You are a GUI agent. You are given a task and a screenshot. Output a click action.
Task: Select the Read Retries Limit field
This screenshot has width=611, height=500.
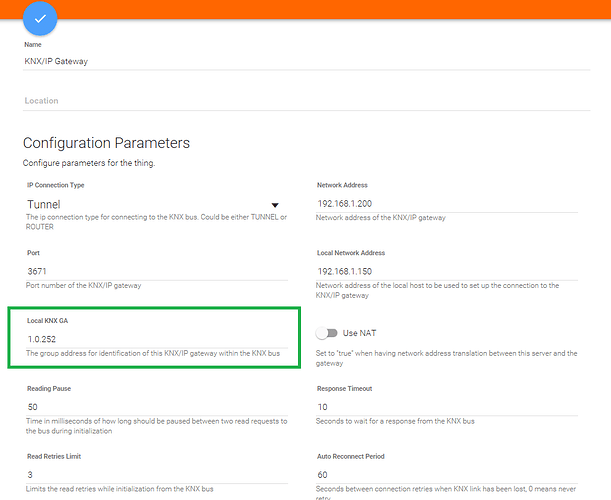[x=150, y=475]
